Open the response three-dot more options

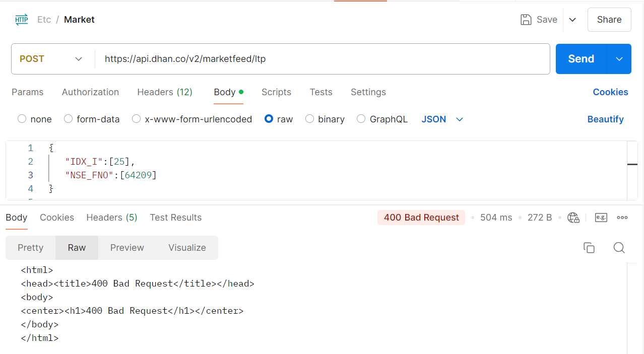[622, 218]
